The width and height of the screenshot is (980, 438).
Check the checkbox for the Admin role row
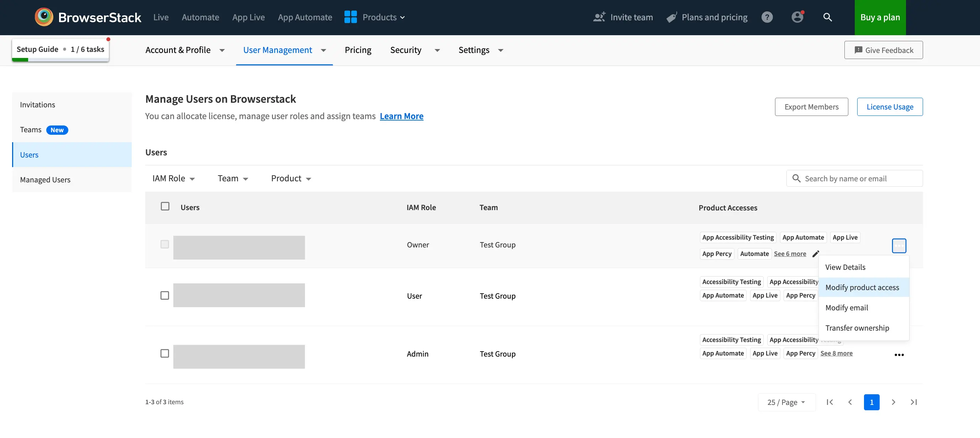[165, 354]
